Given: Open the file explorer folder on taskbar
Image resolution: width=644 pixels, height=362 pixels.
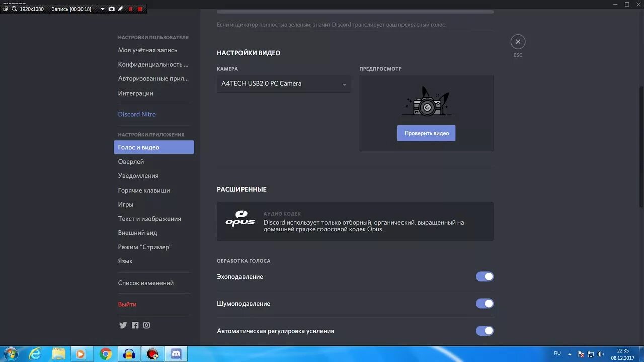Looking at the screenshot, I should pos(58,354).
